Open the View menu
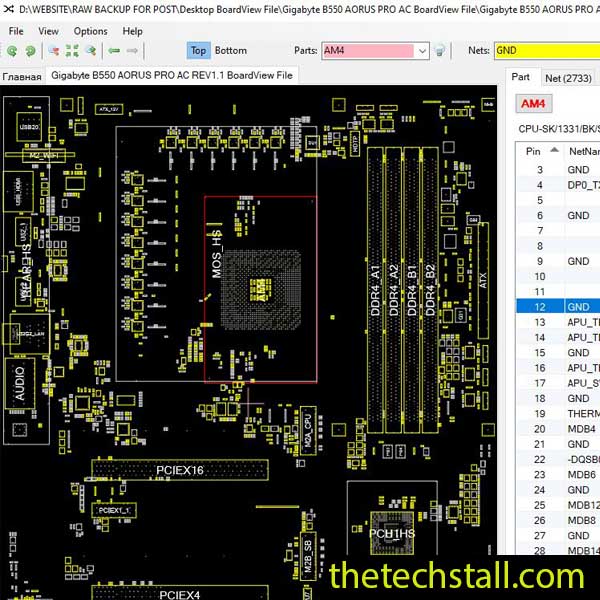The width and height of the screenshot is (600, 600). [x=48, y=31]
